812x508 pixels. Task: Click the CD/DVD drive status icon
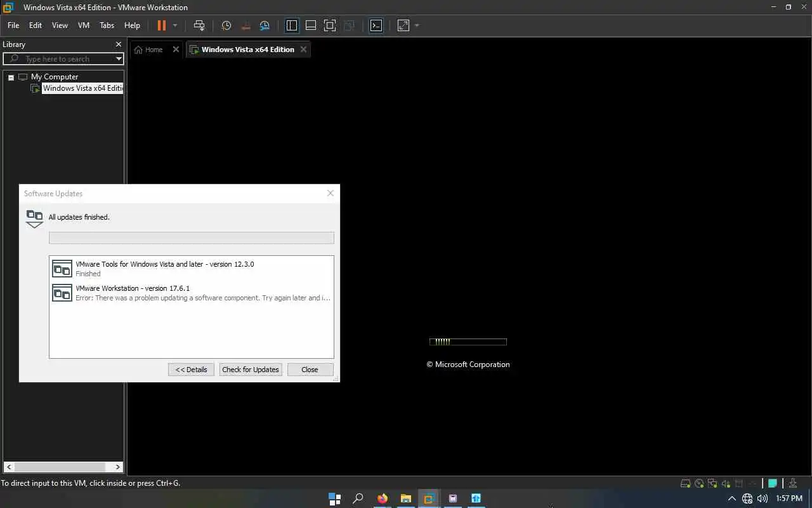[x=699, y=483]
